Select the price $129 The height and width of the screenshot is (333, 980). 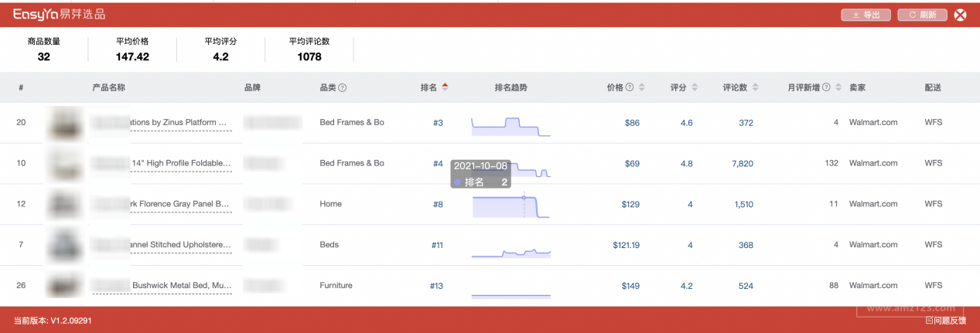tap(630, 204)
